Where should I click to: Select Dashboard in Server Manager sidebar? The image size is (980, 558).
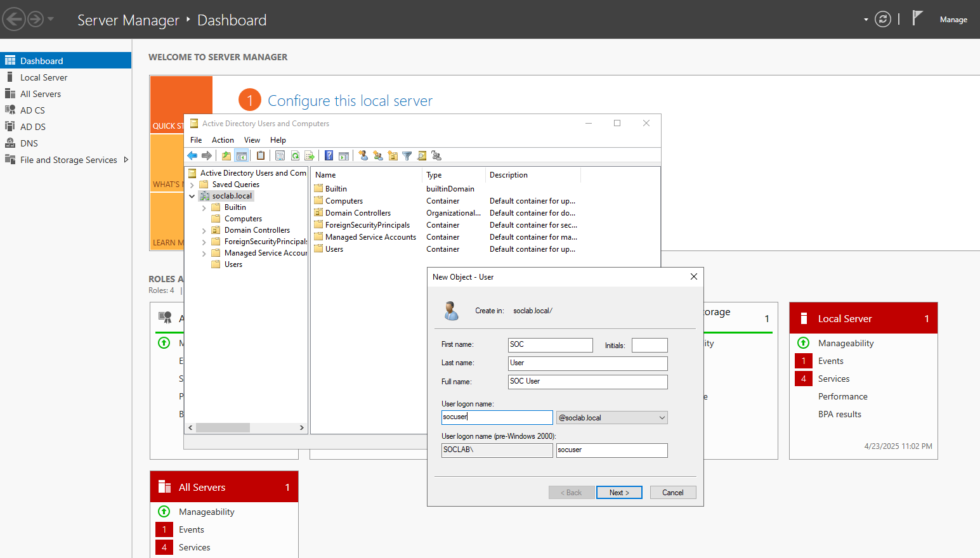click(66, 61)
